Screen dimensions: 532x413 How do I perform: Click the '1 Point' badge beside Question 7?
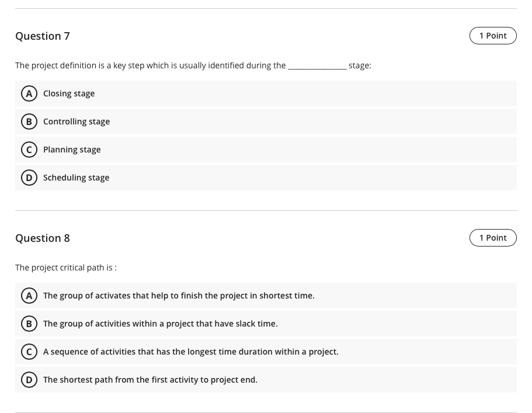point(493,36)
